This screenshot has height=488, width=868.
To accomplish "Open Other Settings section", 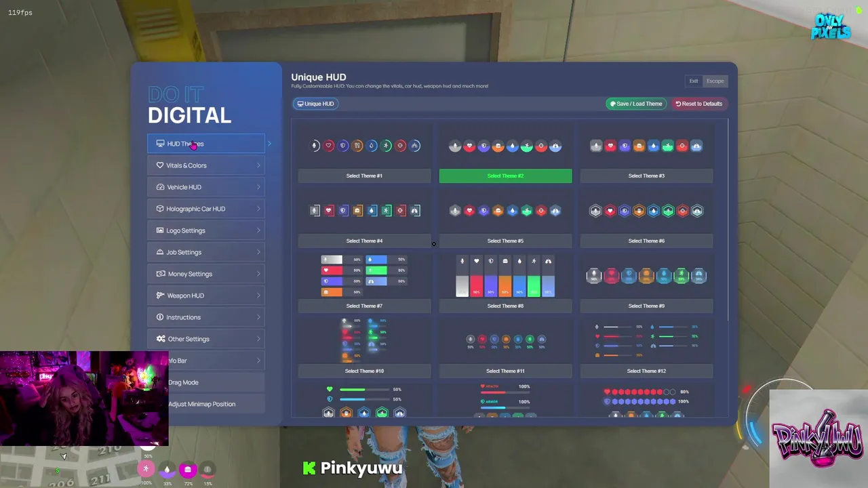I will pos(206,339).
